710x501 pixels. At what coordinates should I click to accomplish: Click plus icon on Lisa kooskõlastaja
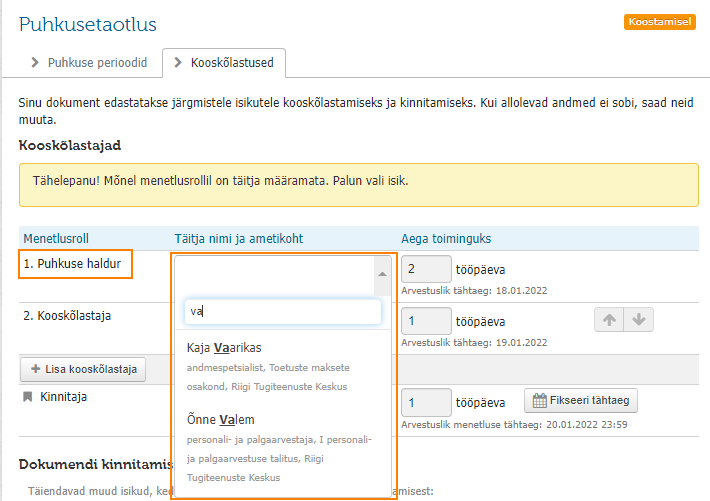pos(35,369)
